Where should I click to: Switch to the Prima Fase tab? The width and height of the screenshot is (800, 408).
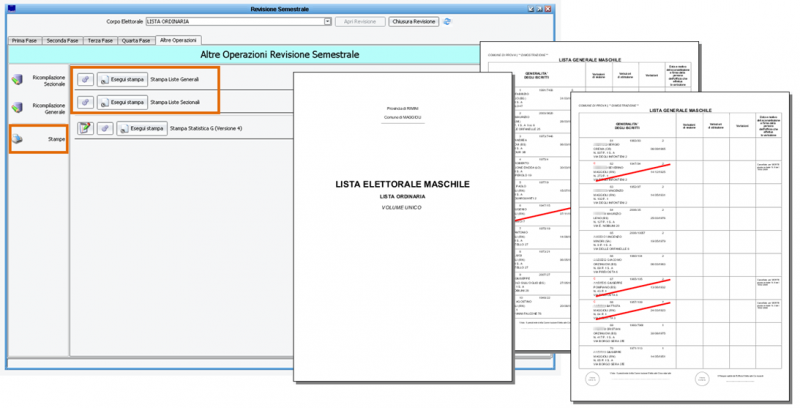point(25,39)
